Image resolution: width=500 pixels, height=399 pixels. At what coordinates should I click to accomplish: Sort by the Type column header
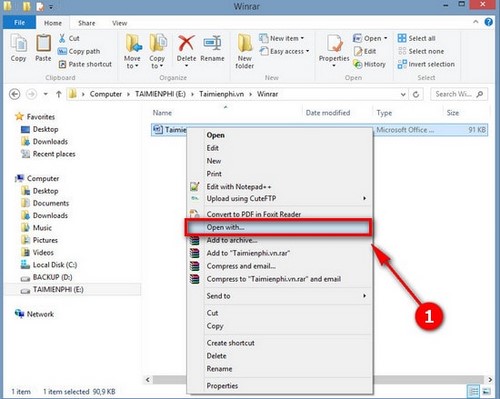pyautogui.click(x=384, y=113)
